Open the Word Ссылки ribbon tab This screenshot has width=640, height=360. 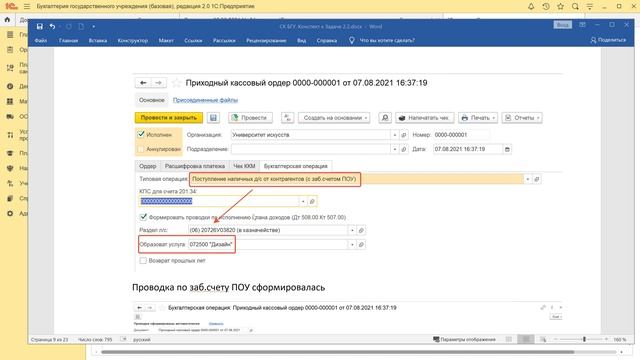point(193,40)
